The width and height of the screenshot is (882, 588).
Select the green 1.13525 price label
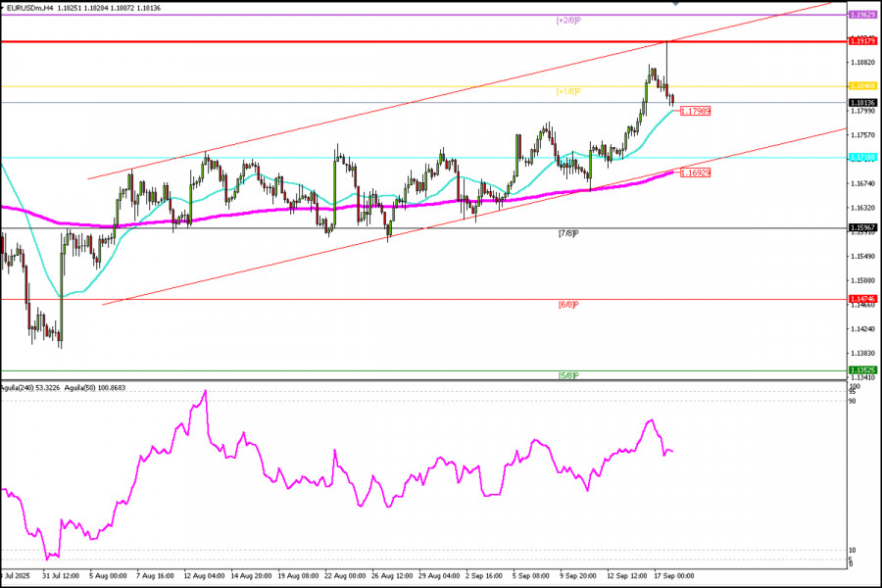[x=862, y=370]
